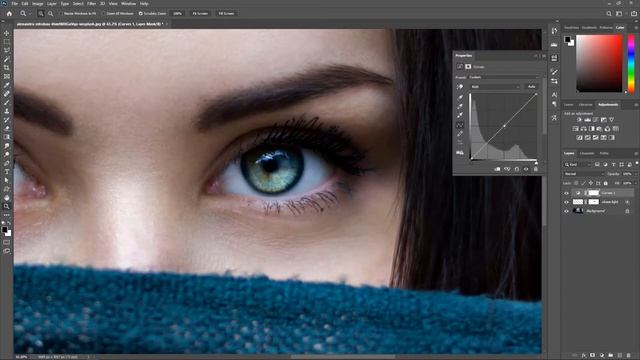Open blend mode Normal dropdown
Viewport: 640px width, 360px height.
pos(584,174)
